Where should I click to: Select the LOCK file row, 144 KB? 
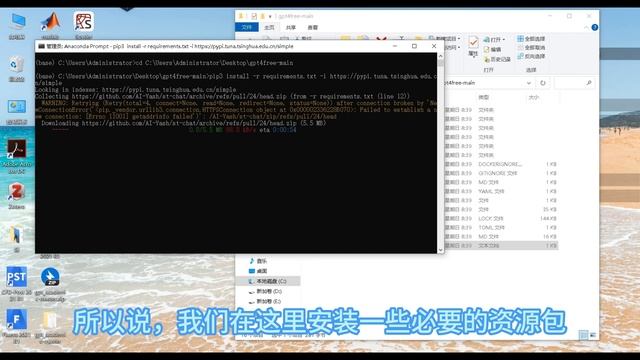click(501, 218)
